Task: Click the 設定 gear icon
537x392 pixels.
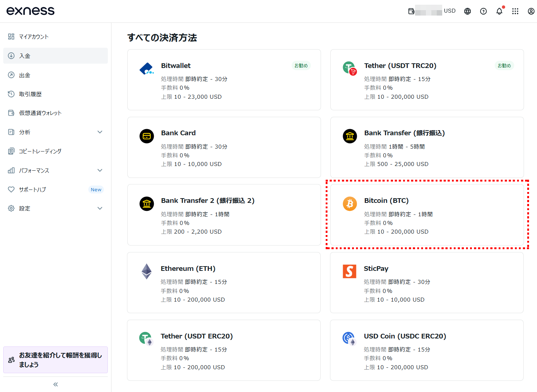Action: pyautogui.click(x=11, y=208)
